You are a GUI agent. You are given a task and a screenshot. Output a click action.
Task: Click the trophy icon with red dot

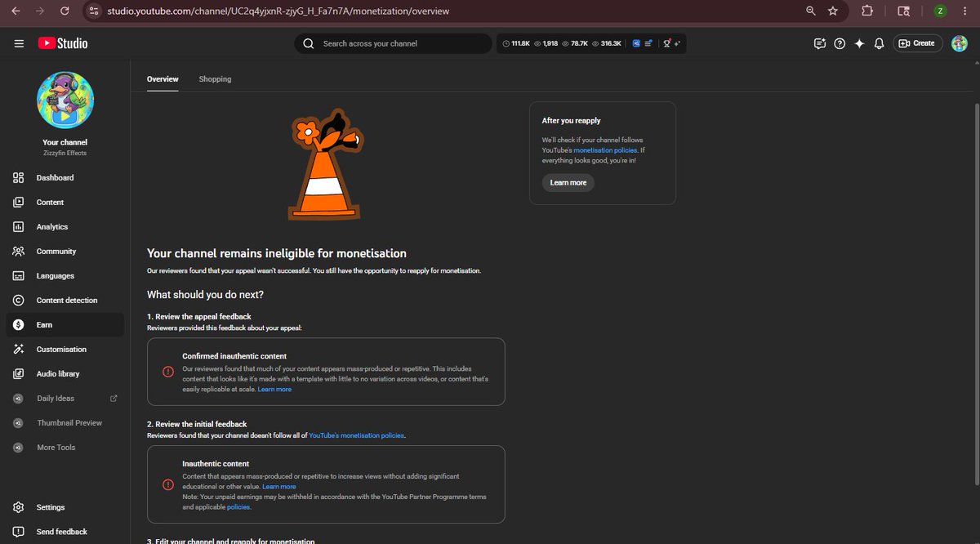(x=667, y=43)
